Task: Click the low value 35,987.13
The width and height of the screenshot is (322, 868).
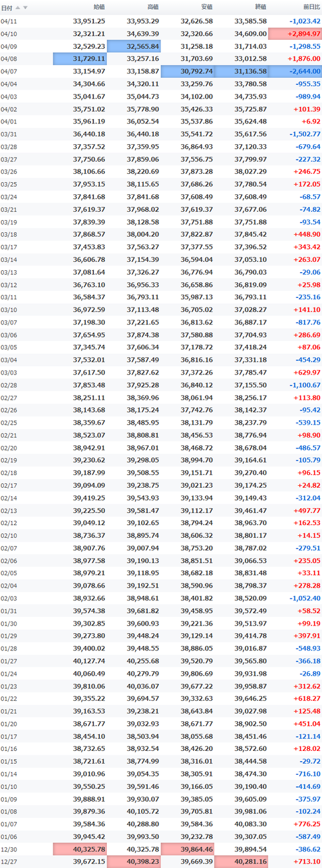Action: click(x=196, y=296)
